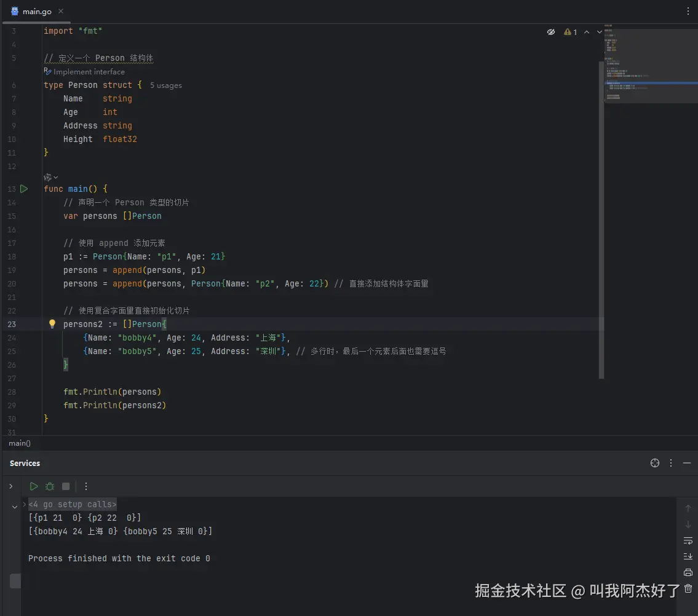Select main() in the breadcrumb bar
This screenshot has width=698, height=616.
click(20, 443)
